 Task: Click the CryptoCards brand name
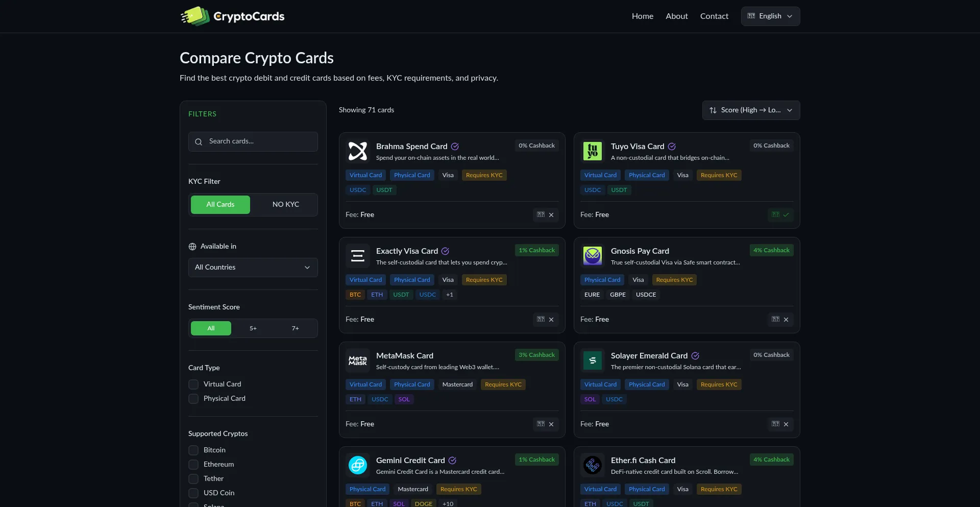coord(249,16)
